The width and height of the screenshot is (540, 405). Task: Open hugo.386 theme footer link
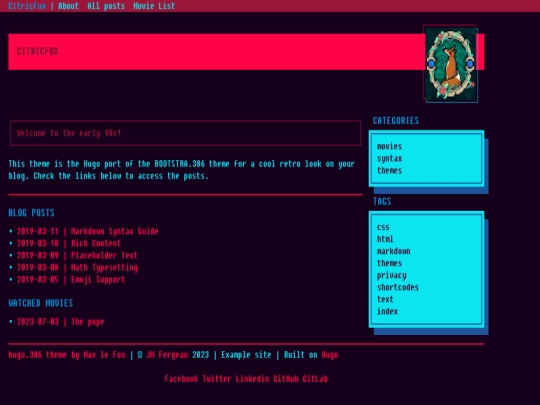click(37, 355)
